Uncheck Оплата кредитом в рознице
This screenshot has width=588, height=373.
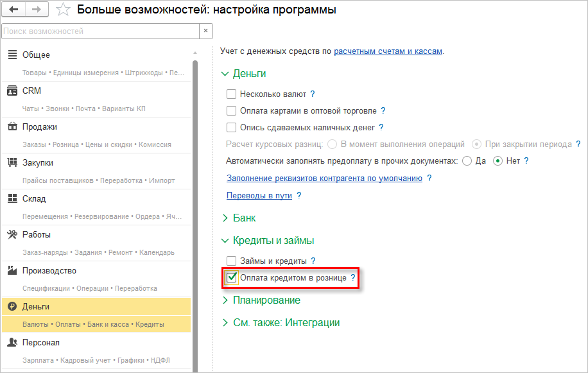click(x=232, y=278)
